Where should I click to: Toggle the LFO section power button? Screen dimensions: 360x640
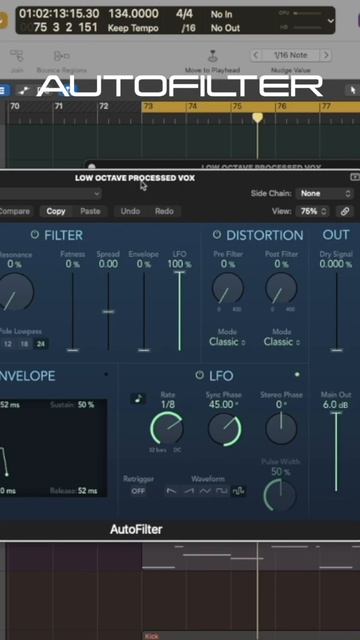(199, 375)
